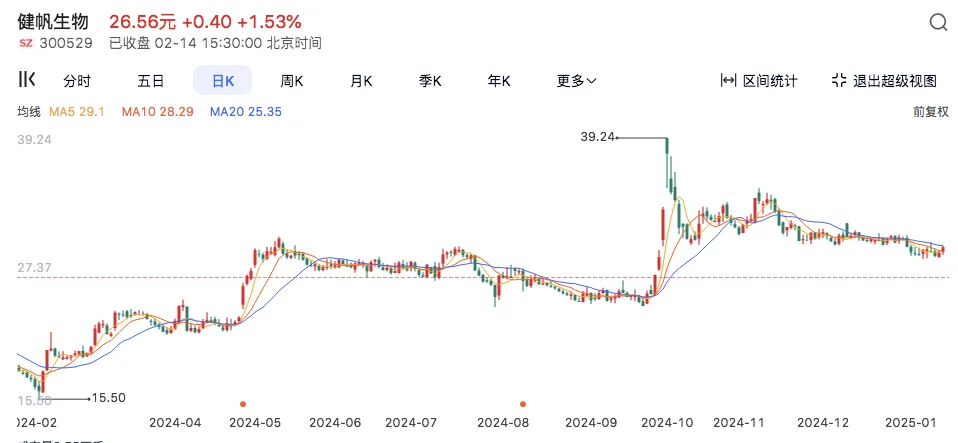The image size is (958, 443).
Task: Click the orange event dot near 2024-08
Action: [x=523, y=403]
